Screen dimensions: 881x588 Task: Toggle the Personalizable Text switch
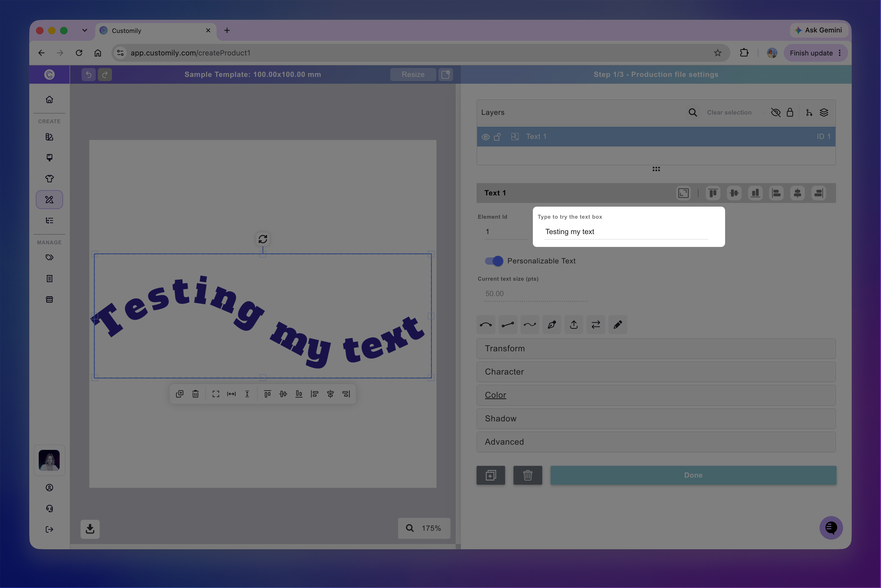point(494,261)
